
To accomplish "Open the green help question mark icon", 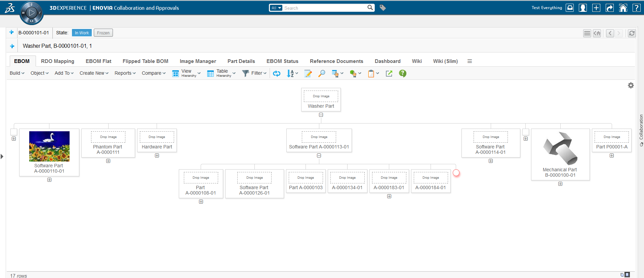I will click(x=402, y=73).
